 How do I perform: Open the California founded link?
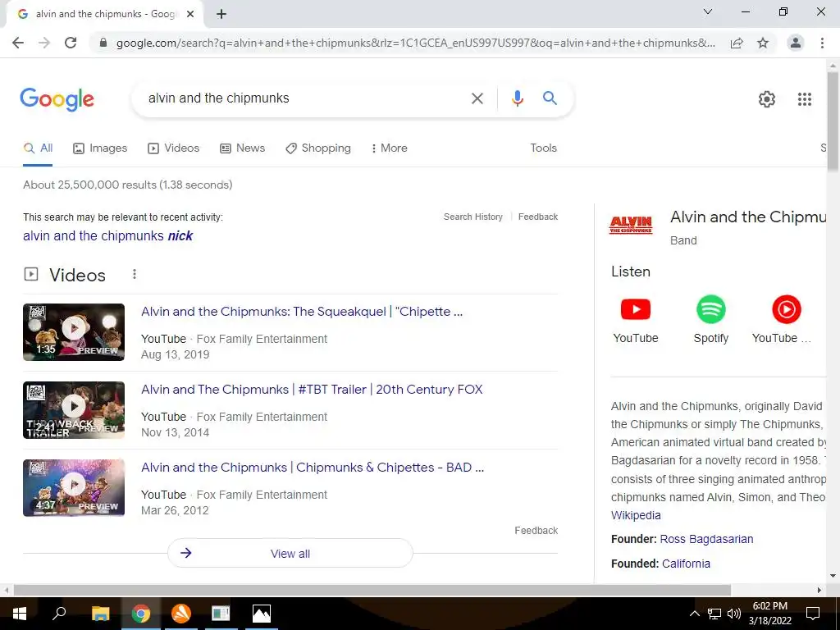coord(686,564)
